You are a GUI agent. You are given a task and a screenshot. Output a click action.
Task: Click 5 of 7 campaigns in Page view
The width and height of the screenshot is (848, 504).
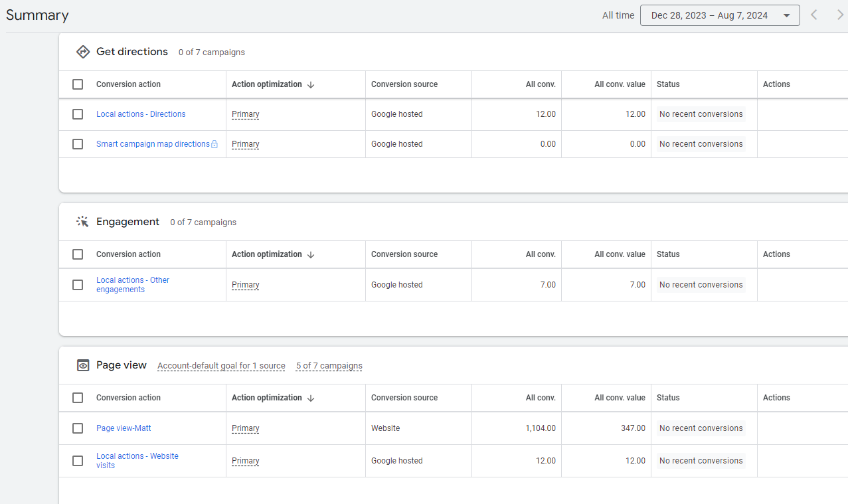tap(329, 366)
